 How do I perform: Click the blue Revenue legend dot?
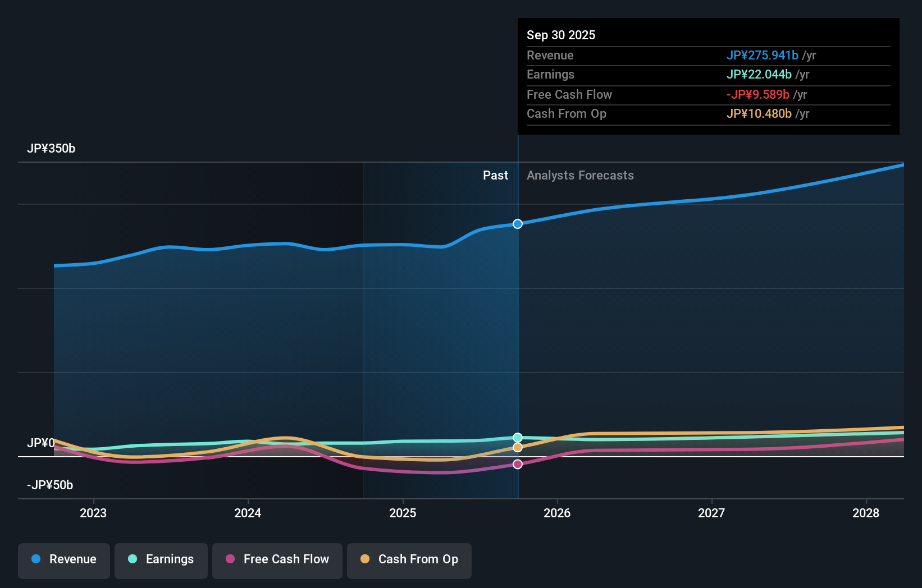coord(35,559)
